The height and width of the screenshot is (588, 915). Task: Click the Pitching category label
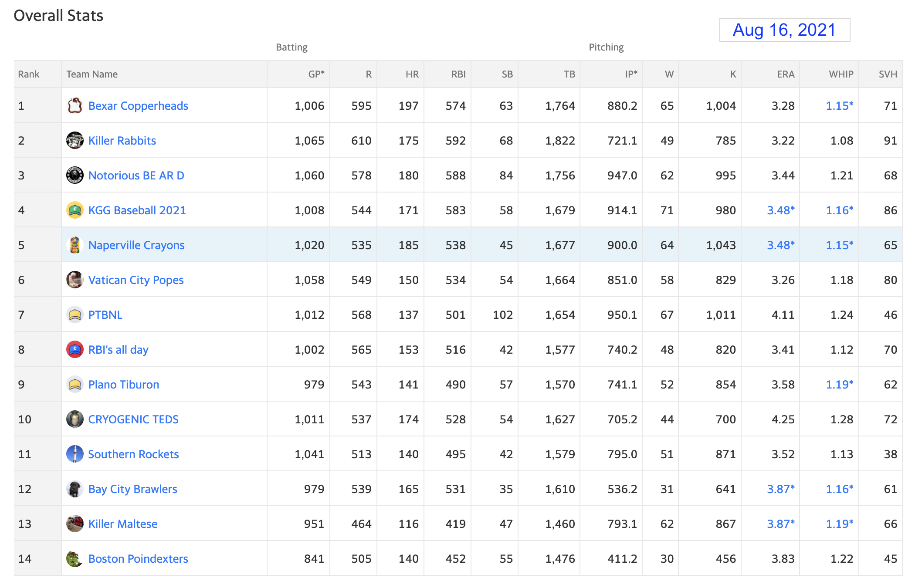pyautogui.click(x=606, y=47)
